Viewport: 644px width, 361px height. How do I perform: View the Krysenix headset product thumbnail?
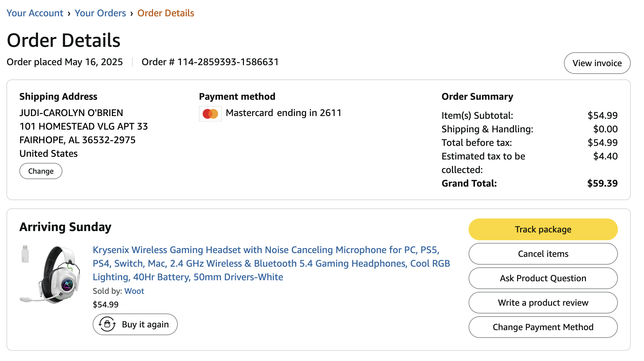click(x=50, y=274)
